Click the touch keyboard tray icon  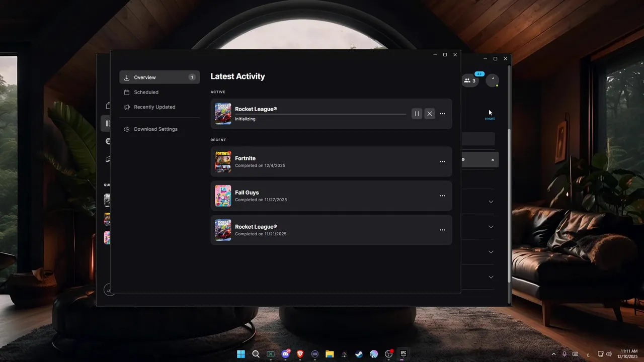click(x=575, y=354)
